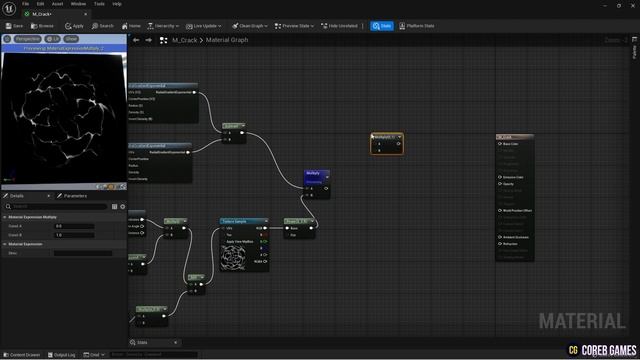Click the Power node Base input pin
Image resolution: width=640 pixels, height=360 pixels.
point(287,228)
